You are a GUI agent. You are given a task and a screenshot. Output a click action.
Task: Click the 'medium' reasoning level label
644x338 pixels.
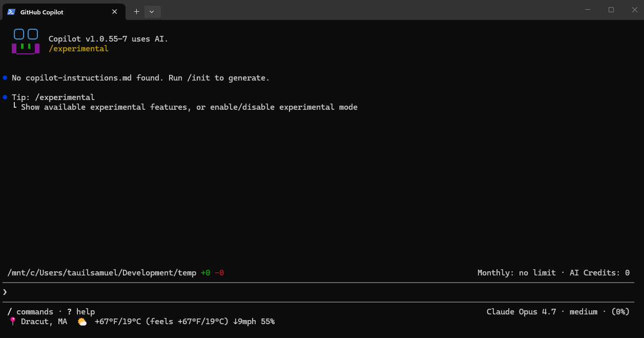tap(584, 312)
